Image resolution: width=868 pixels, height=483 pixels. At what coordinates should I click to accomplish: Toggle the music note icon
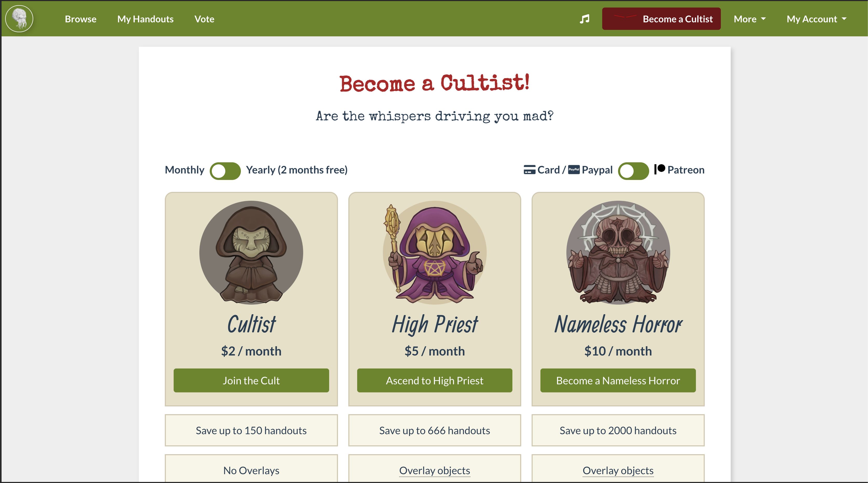(585, 19)
